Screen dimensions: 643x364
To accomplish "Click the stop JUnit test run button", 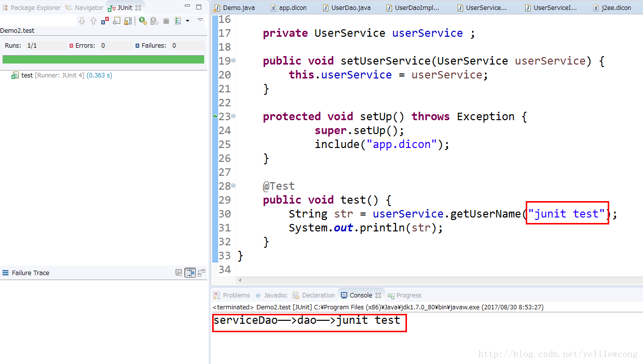I will [166, 21].
